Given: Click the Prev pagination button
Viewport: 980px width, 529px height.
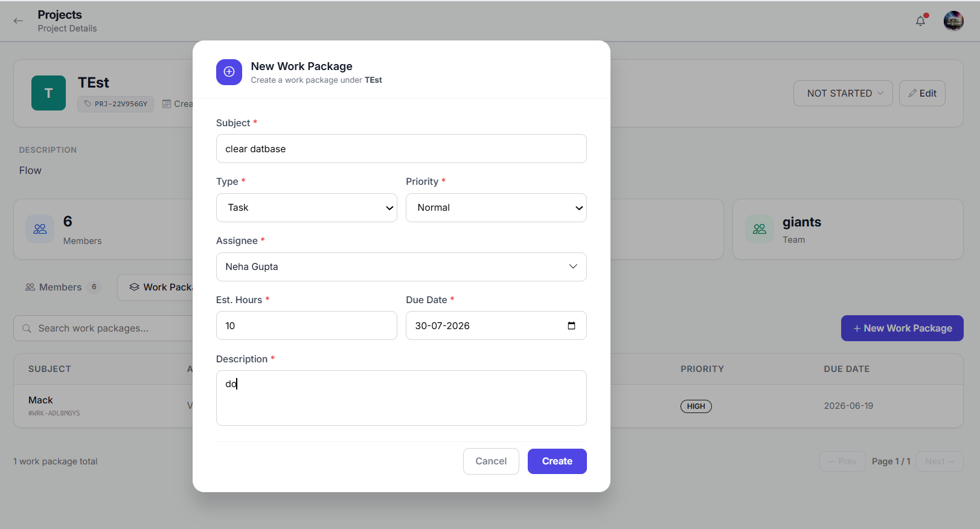Looking at the screenshot, I should [x=842, y=462].
